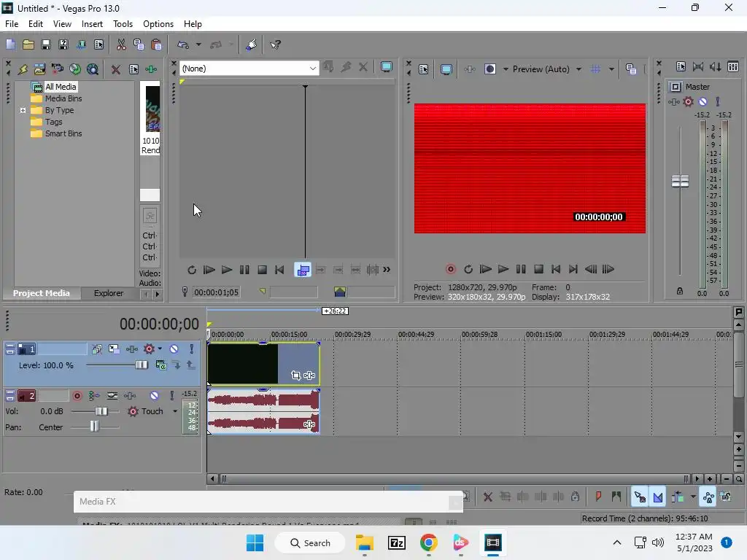Play the trimmer window

coord(227,270)
